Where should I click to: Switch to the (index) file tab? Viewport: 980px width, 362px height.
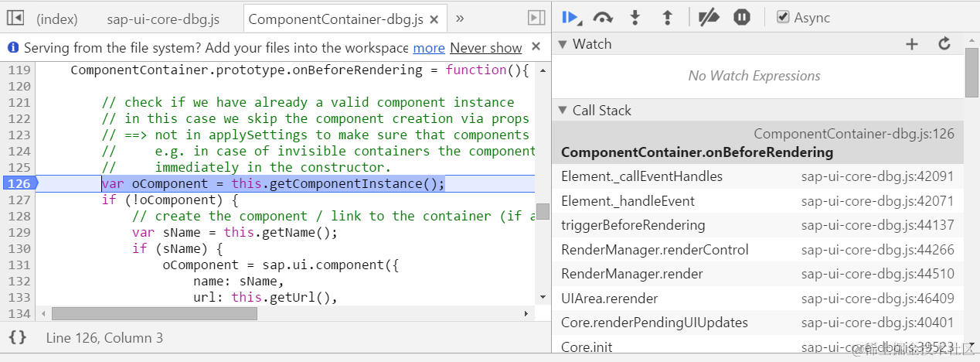click(56, 19)
